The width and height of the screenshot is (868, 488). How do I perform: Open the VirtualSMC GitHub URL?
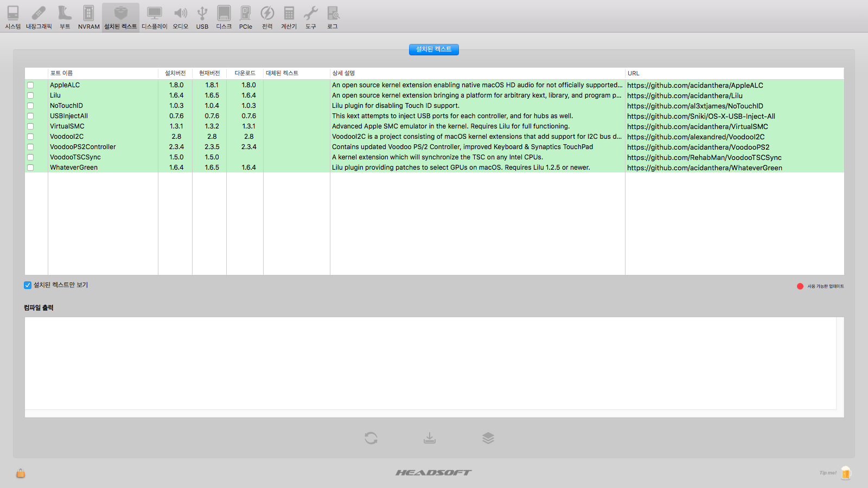[698, 126]
